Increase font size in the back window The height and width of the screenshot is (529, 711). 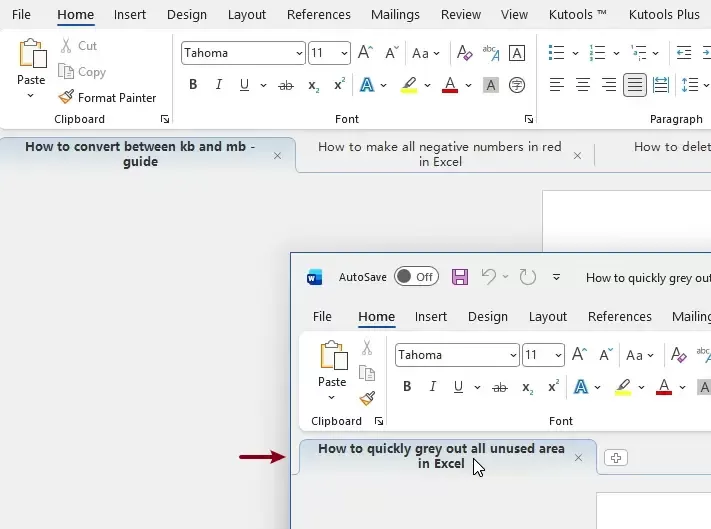365,53
